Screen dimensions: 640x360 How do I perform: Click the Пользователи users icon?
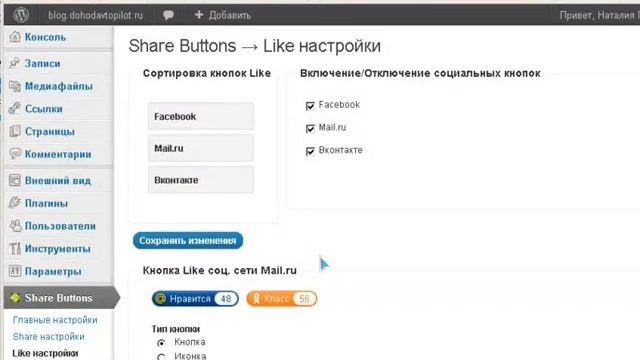15,226
